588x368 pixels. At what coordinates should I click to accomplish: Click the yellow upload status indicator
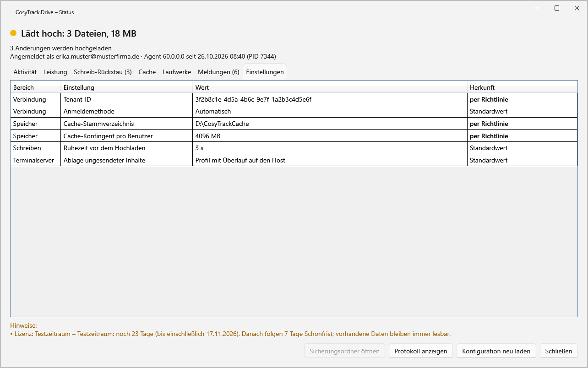[x=13, y=33]
